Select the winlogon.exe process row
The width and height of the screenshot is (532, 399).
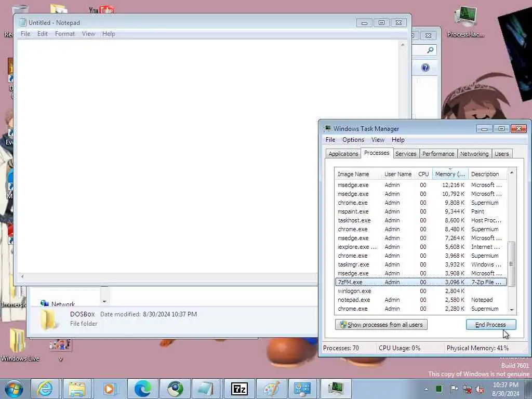(x=421, y=291)
